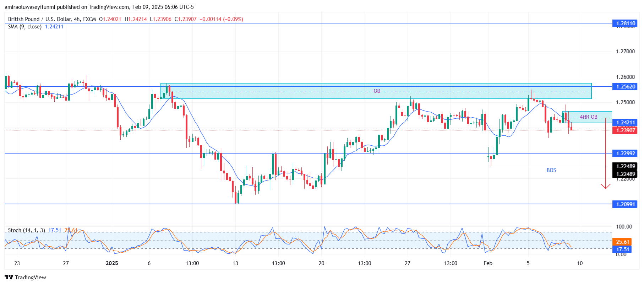The width and height of the screenshot is (644, 285).
Task: Click the '20' date axis label
Action: point(321,263)
